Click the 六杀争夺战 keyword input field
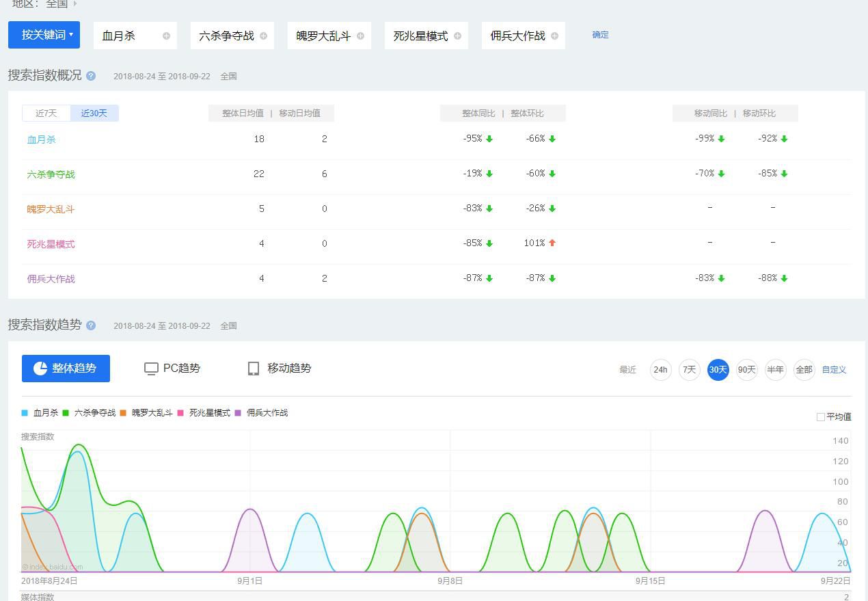 pyautogui.click(x=232, y=36)
